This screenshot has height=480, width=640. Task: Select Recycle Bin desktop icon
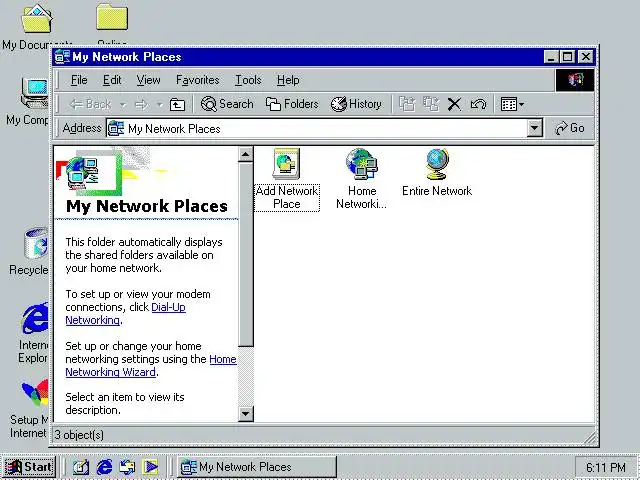[29, 251]
